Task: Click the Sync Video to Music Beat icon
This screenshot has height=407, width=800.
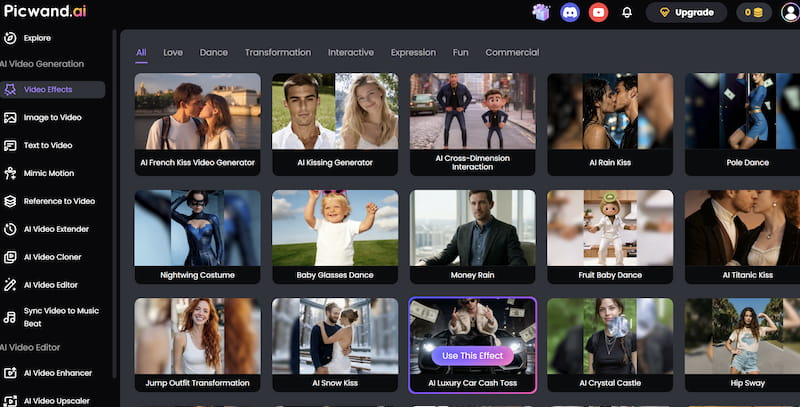Action: pos(10,317)
